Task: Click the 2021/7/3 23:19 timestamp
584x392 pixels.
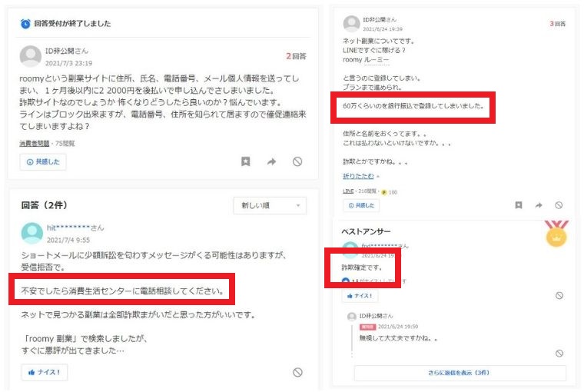Action: [69, 63]
